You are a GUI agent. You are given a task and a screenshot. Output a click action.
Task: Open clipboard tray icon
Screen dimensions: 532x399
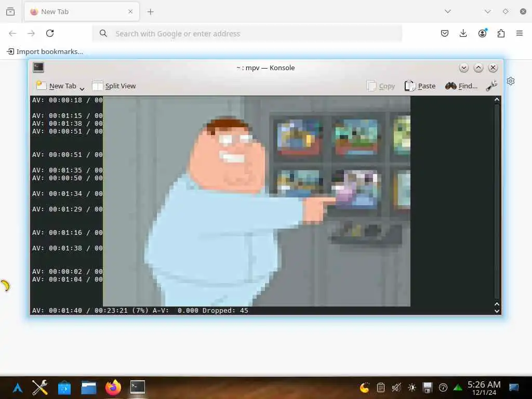(x=381, y=388)
